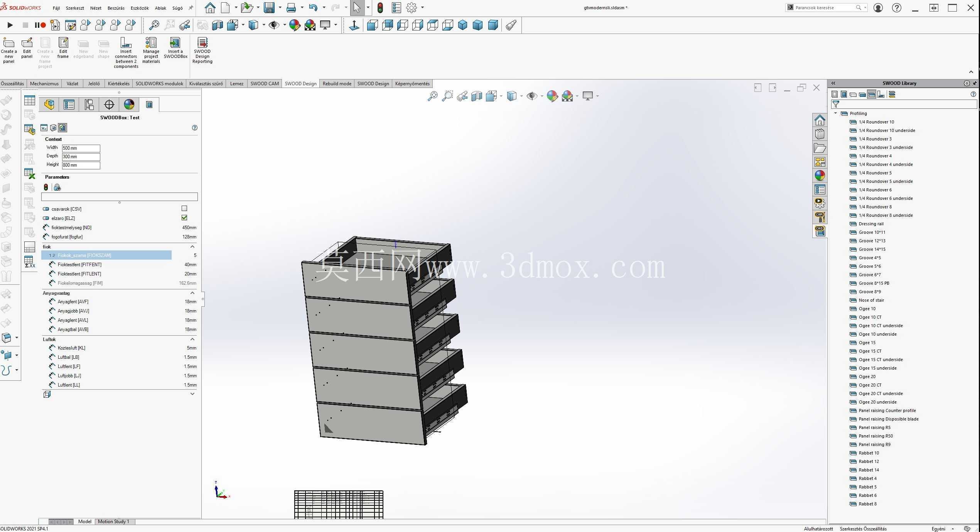This screenshot has height=532, width=980.
Task: Expand the bottom section chevron in panel
Action: tap(192, 394)
